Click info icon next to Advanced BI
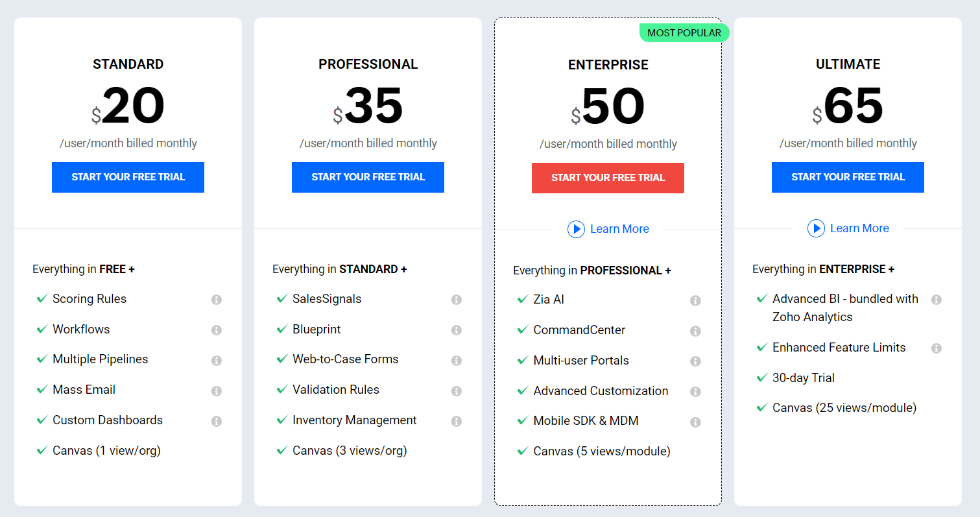Image resolution: width=980 pixels, height=517 pixels. [937, 300]
